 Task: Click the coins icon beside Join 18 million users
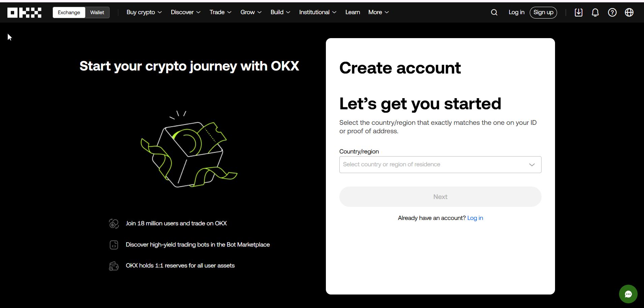[x=114, y=223]
